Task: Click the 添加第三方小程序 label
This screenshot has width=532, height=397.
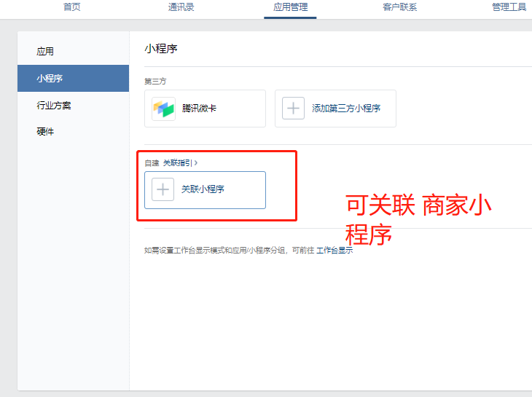Action: point(346,109)
